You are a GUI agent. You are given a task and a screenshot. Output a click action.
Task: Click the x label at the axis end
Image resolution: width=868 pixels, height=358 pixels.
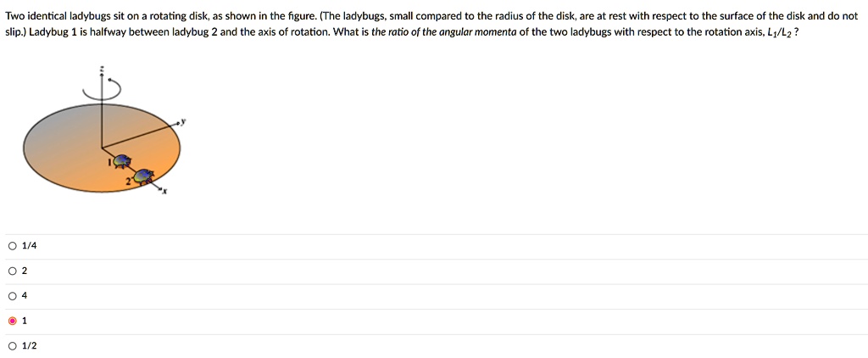pyautogui.click(x=164, y=192)
